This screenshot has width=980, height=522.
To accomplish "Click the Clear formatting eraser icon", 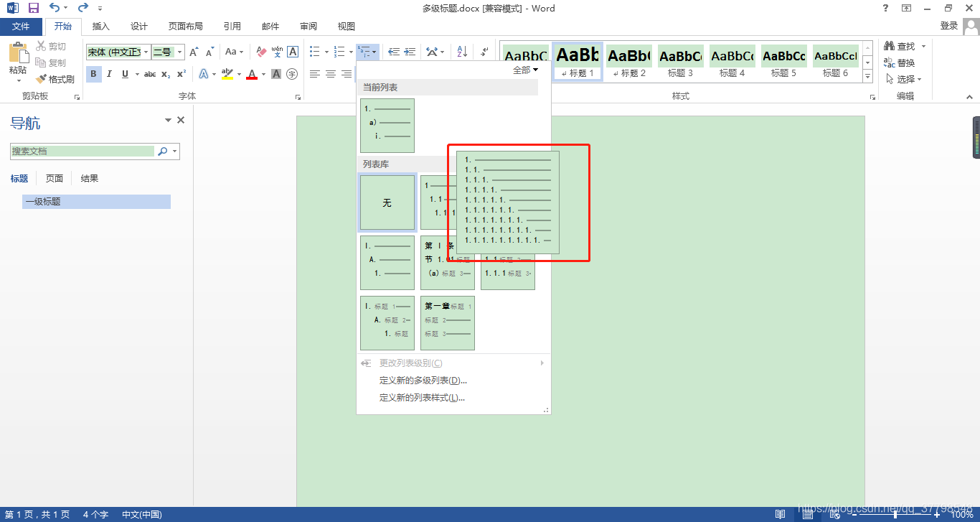I will point(261,52).
